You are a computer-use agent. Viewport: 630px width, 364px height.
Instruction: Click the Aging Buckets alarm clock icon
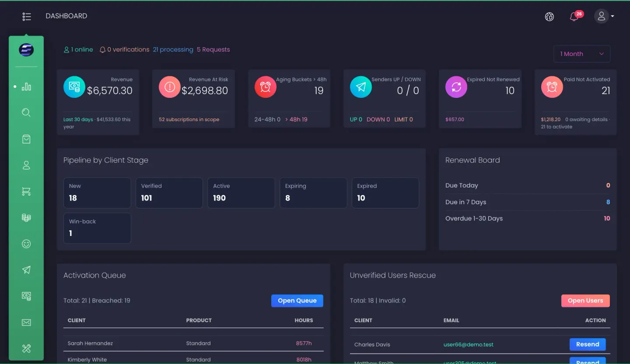point(266,87)
